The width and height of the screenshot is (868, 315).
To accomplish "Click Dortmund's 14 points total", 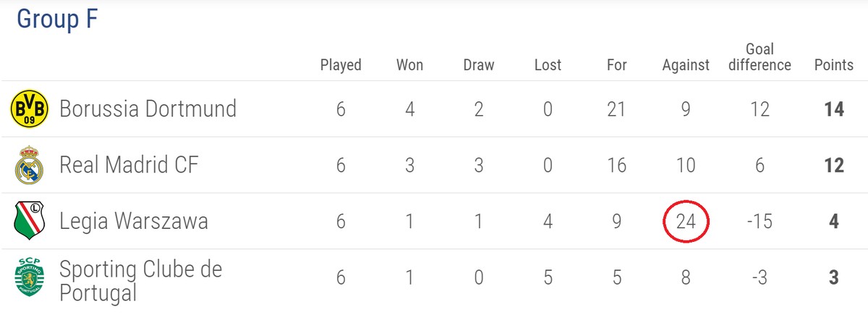I will (834, 109).
